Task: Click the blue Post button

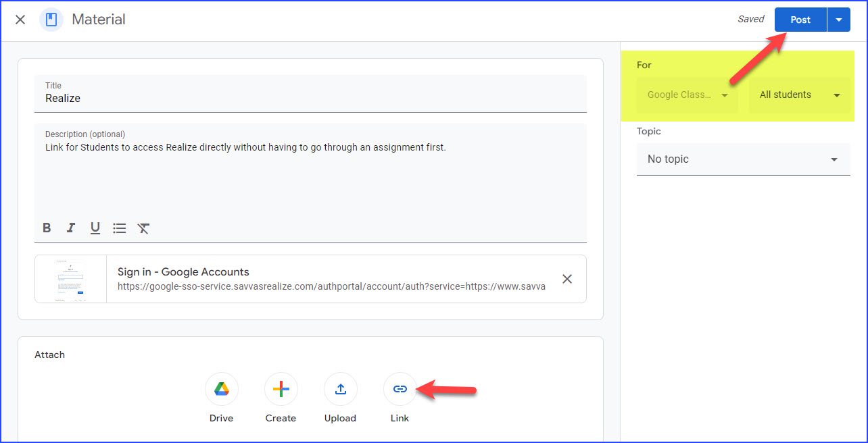Action: click(x=800, y=20)
